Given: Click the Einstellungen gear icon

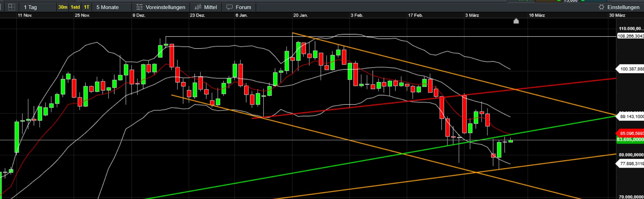Looking at the screenshot, I should [x=601, y=7].
